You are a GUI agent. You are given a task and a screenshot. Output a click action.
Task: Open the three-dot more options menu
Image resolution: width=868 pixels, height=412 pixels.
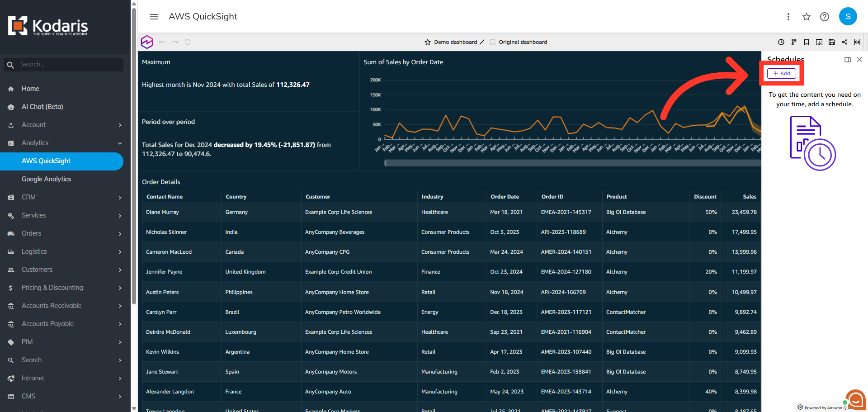pyautogui.click(x=788, y=17)
